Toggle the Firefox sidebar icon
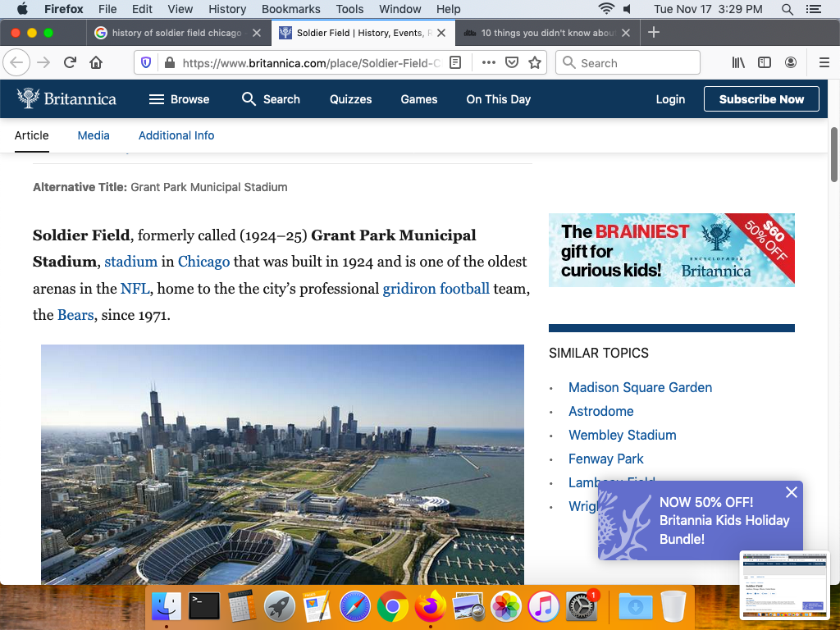 pos(765,63)
